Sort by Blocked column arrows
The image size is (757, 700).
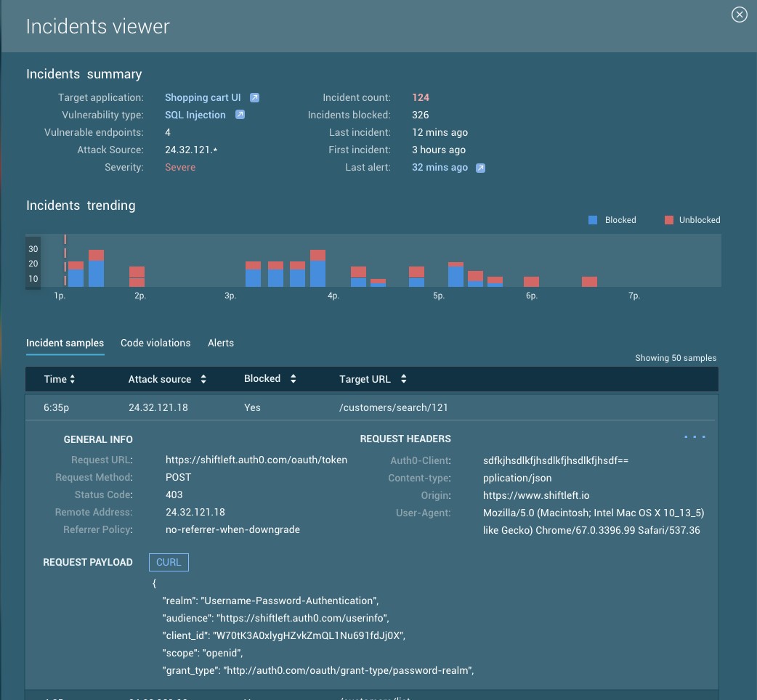coord(293,379)
